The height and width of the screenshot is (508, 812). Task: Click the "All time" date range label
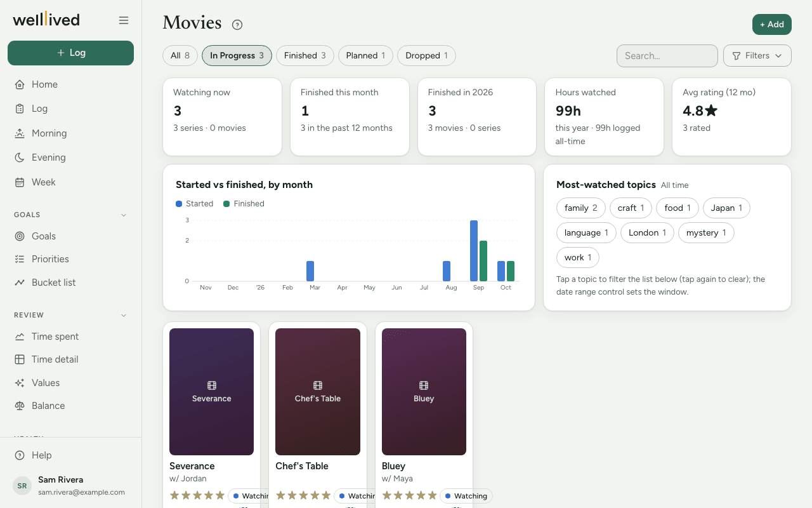click(674, 185)
